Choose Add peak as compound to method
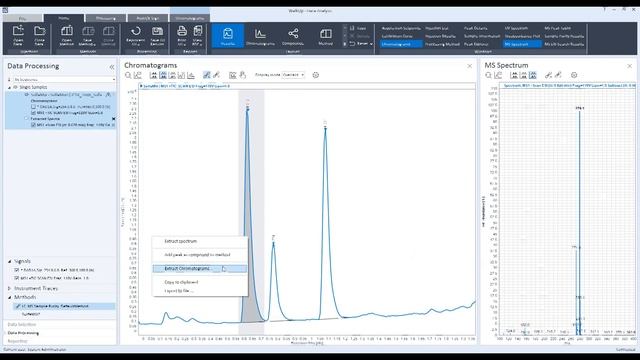Viewport: 640px width, 360px height. point(197,255)
